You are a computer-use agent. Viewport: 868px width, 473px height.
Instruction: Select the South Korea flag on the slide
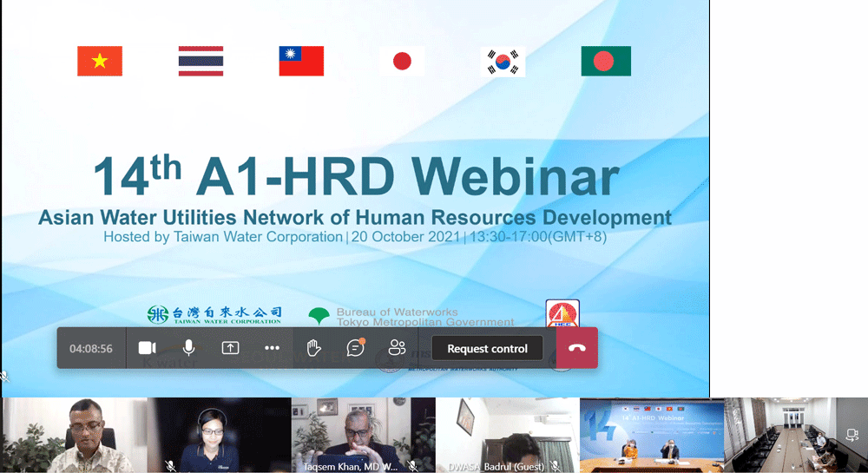(x=503, y=61)
